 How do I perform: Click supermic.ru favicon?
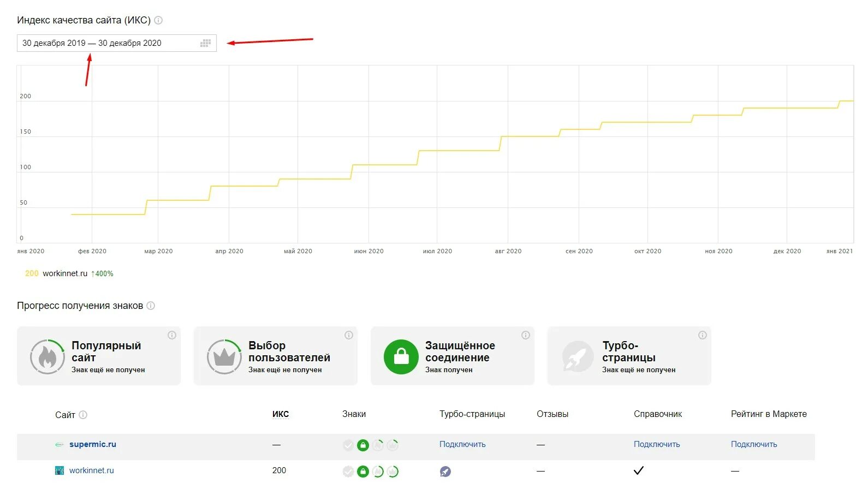click(x=60, y=444)
